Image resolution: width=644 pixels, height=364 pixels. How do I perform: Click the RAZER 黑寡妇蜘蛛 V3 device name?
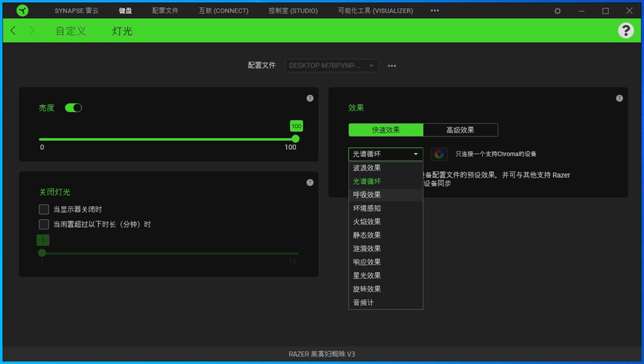[x=322, y=354]
